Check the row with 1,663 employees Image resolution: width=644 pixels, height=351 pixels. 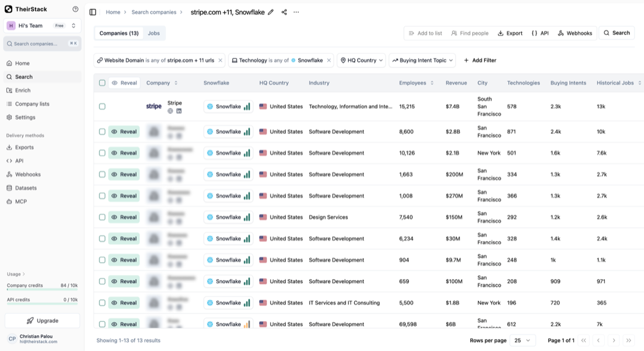102,174
